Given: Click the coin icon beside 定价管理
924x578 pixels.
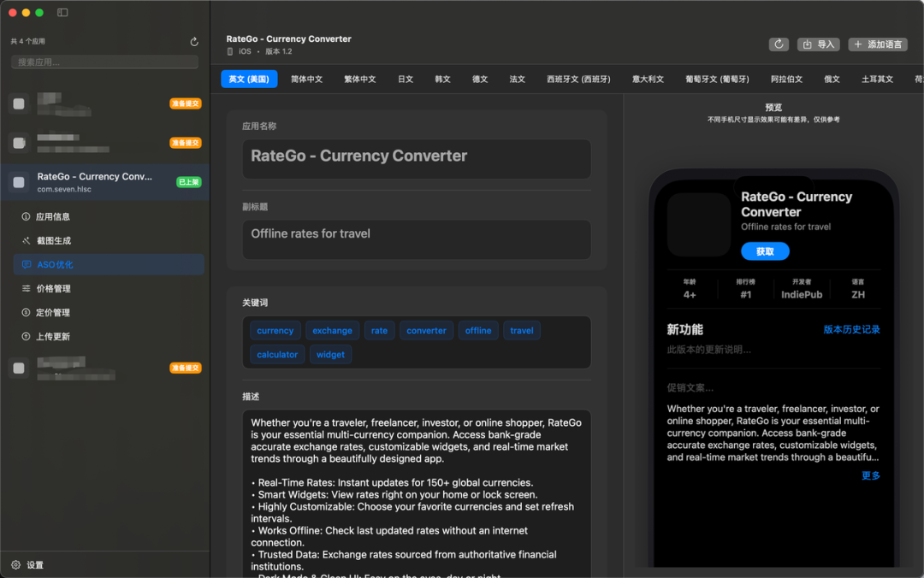Looking at the screenshot, I should click(26, 312).
